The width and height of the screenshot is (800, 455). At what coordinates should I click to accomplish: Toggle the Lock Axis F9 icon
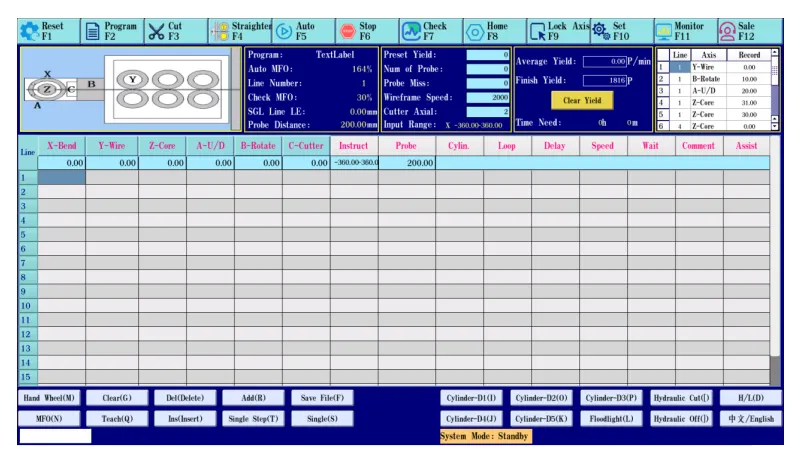538,32
